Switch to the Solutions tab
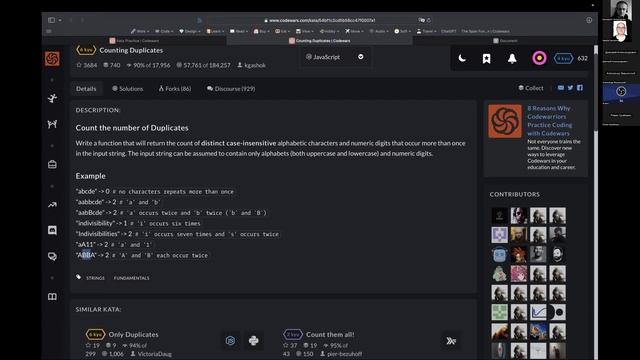 coord(127,89)
